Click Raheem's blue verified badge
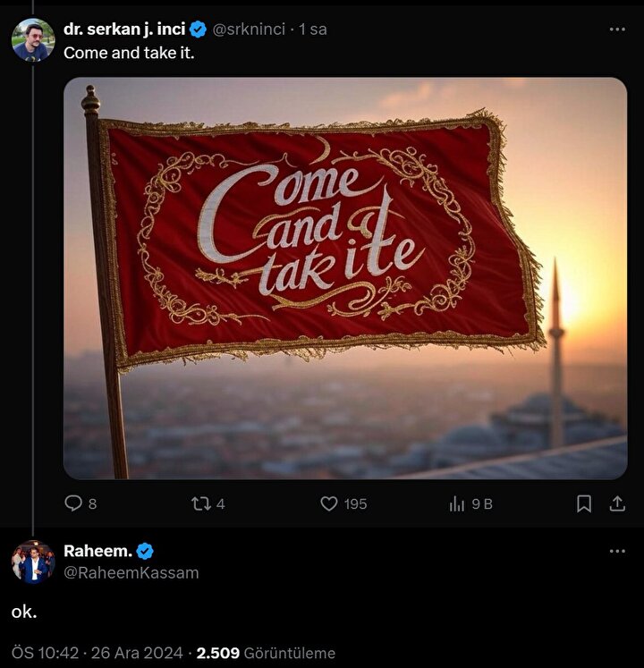This screenshot has height=668, width=644. click(x=145, y=551)
